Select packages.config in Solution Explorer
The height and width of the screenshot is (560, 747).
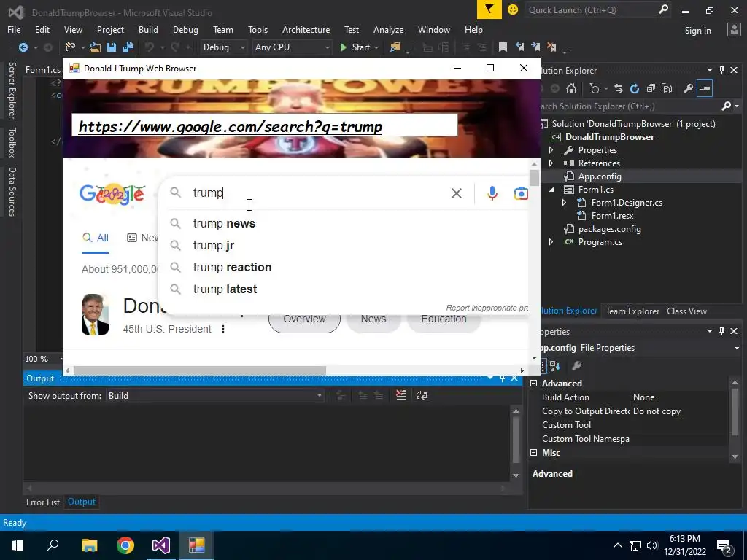coord(609,228)
